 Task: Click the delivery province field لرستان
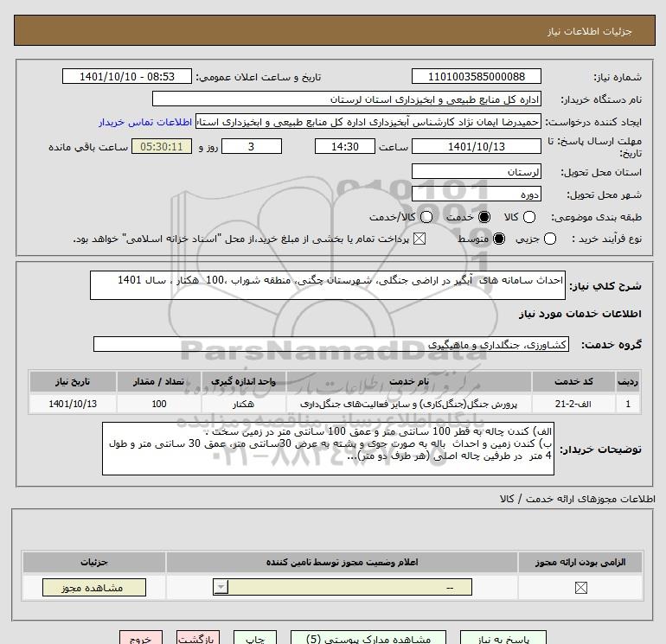[x=476, y=172]
